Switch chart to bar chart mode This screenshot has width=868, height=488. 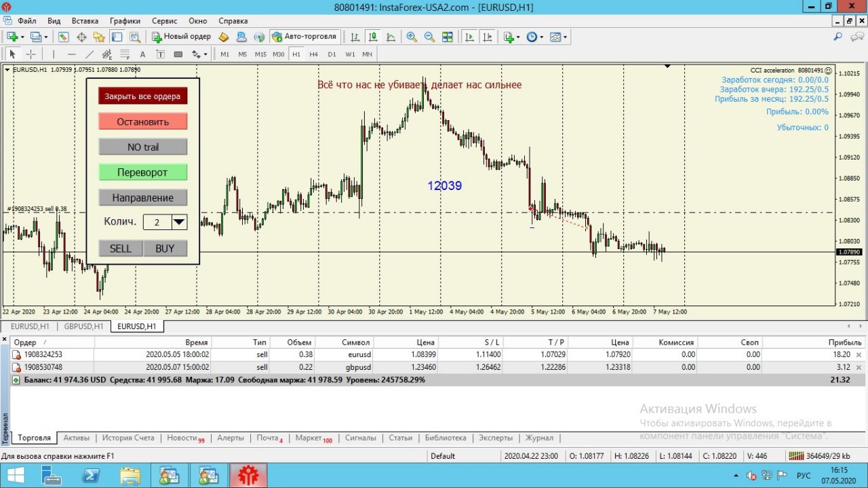[x=355, y=37]
